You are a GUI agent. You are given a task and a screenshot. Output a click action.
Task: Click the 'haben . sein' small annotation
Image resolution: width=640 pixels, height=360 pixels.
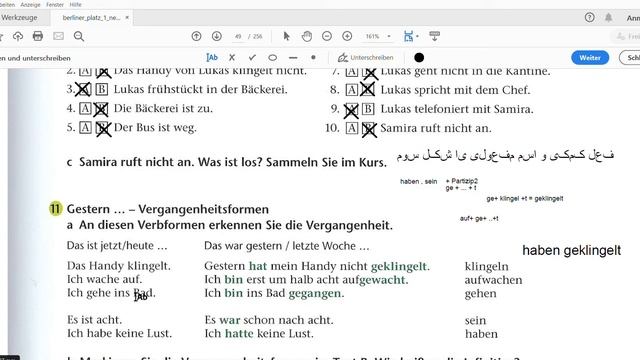coord(418,181)
